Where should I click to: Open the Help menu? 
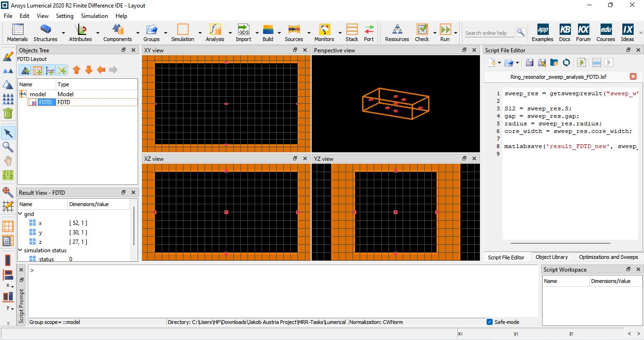point(121,16)
